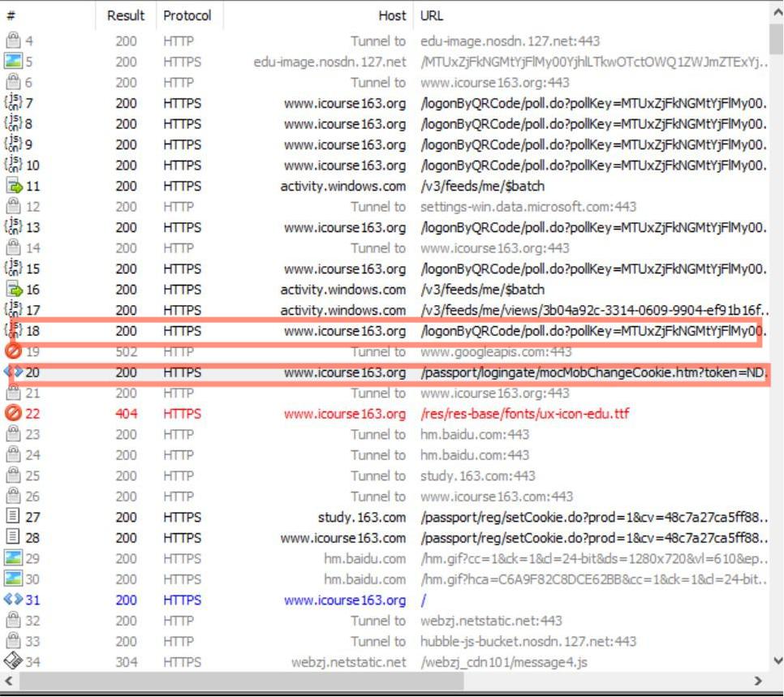Click the horizontal scrollbar right arrow
This screenshot has height=697, width=784.
[758, 681]
